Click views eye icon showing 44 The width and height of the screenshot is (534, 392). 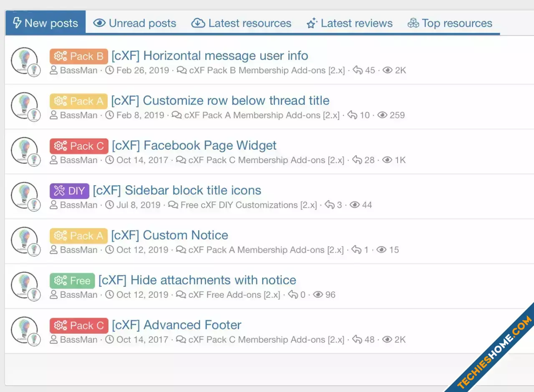coord(355,205)
